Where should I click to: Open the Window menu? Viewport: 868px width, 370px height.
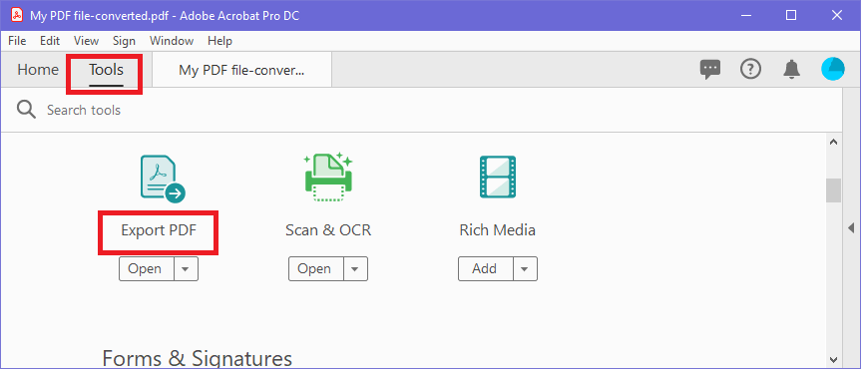pyautogui.click(x=172, y=41)
